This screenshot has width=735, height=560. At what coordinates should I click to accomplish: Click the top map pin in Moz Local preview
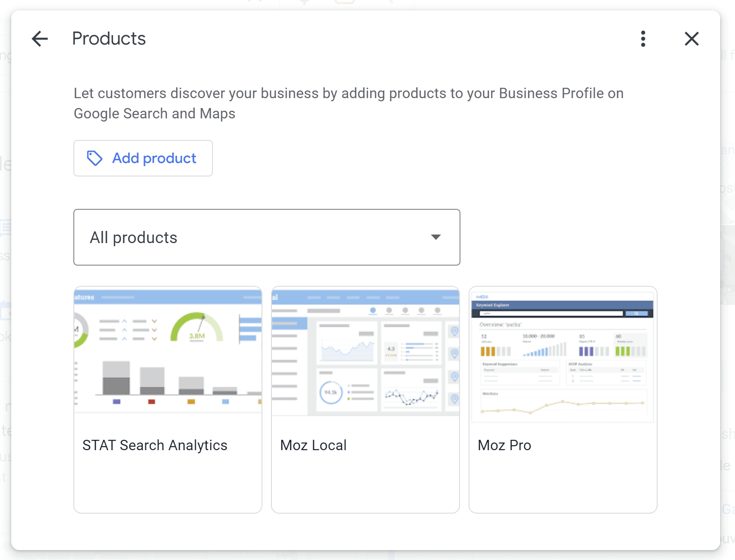(x=455, y=332)
